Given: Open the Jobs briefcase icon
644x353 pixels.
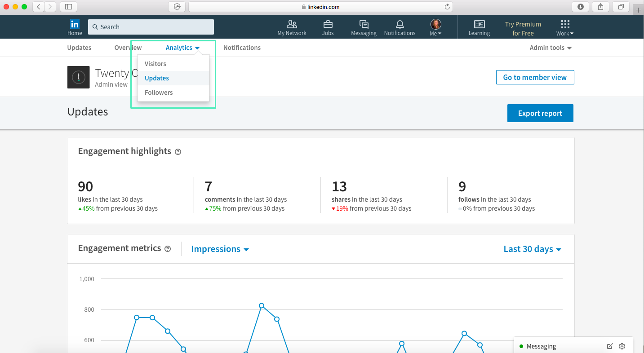Looking at the screenshot, I should tap(328, 24).
